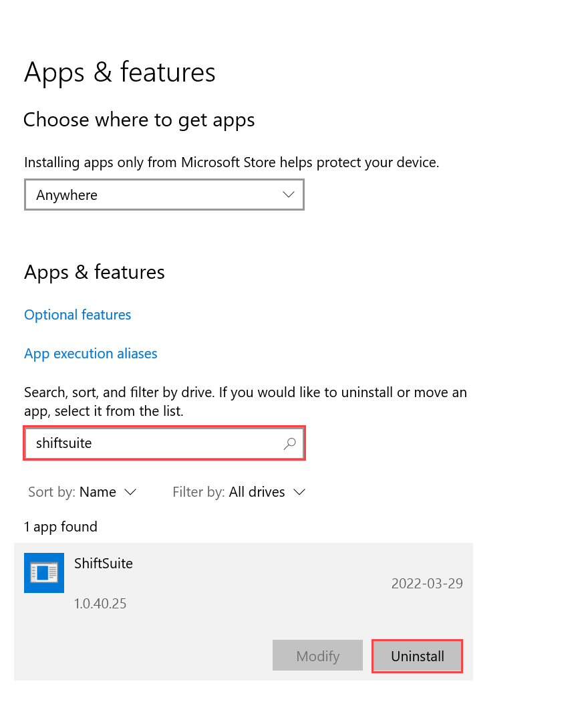Image resolution: width=588 pixels, height=712 pixels.
Task: Open the Optional features link
Action: pos(78,315)
